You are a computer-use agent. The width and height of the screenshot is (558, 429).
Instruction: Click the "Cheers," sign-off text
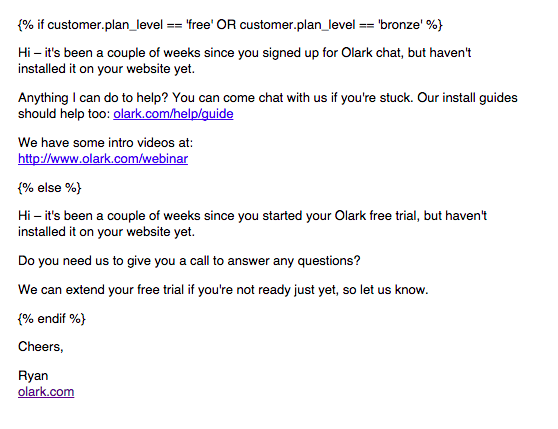pos(41,346)
